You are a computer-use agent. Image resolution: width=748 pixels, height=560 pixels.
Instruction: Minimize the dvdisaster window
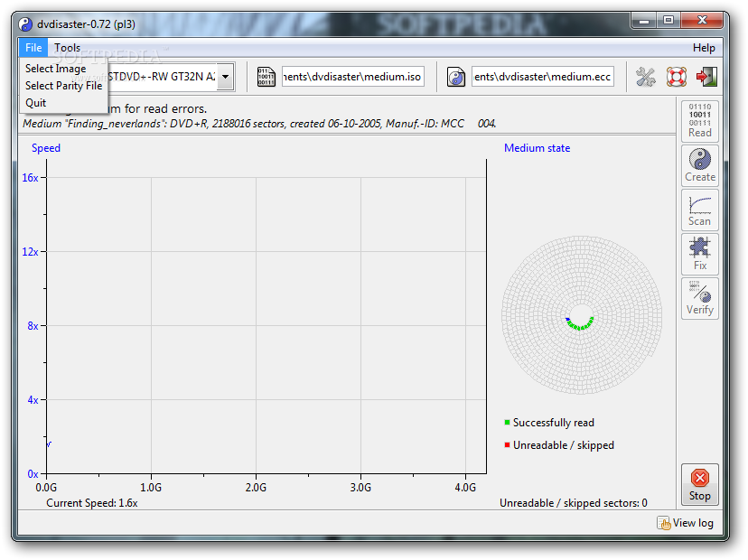coord(644,21)
